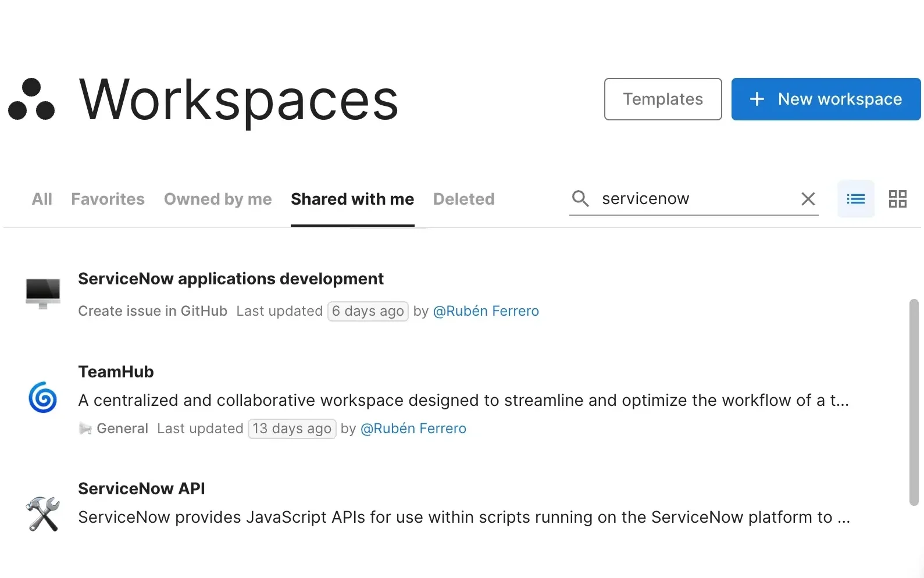Click the General megaphone icon
This screenshot has height=578, width=924.
(85, 429)
